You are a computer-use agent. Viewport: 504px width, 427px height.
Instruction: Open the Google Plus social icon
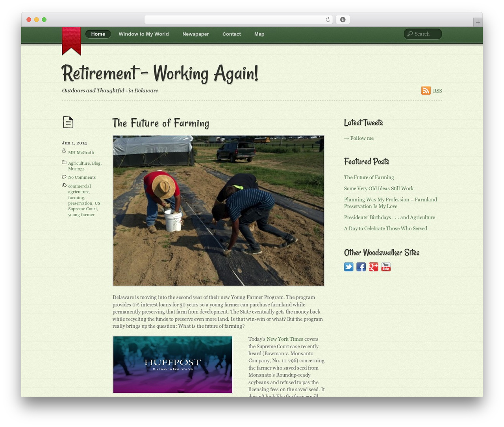point(373,267)
